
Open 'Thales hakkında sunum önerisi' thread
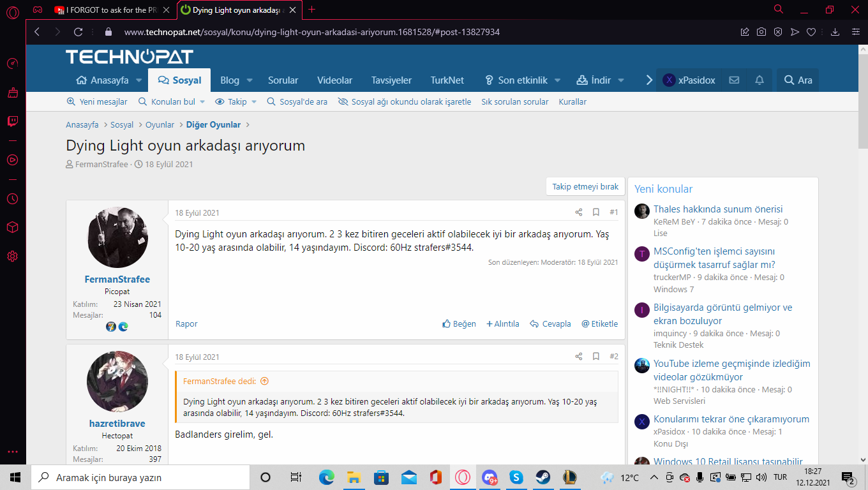718,209
